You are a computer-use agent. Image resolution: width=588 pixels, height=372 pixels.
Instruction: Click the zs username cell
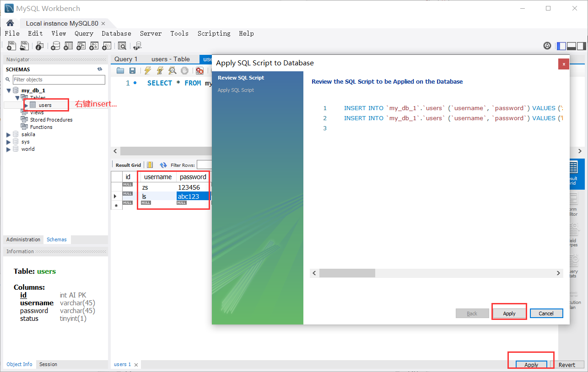click(x=158, y=187)
